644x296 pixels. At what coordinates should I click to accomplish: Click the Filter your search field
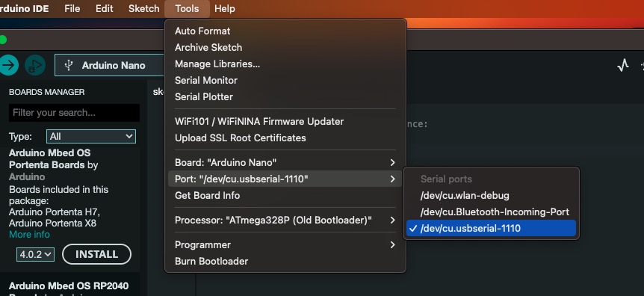[75, 113]
